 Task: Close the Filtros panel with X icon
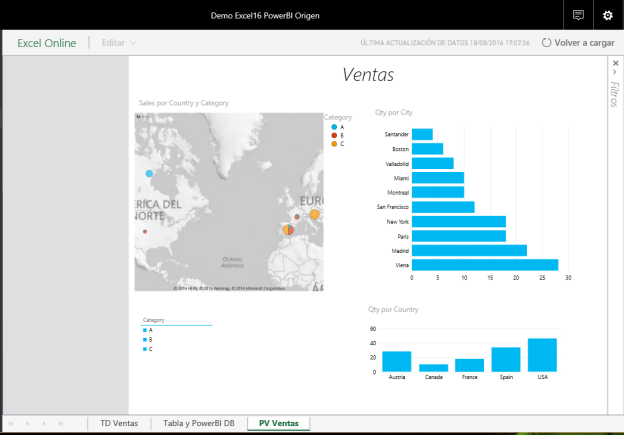click(x=615, y=62)
